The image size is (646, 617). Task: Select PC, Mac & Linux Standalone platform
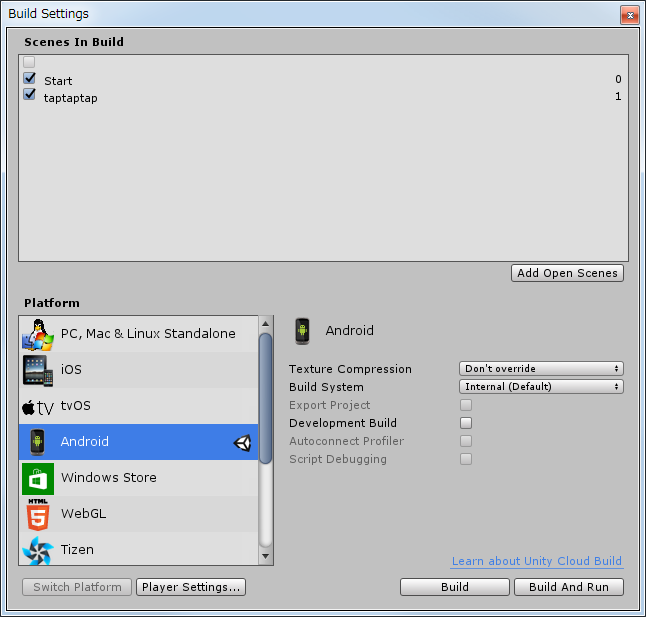[x=138, y=334]
